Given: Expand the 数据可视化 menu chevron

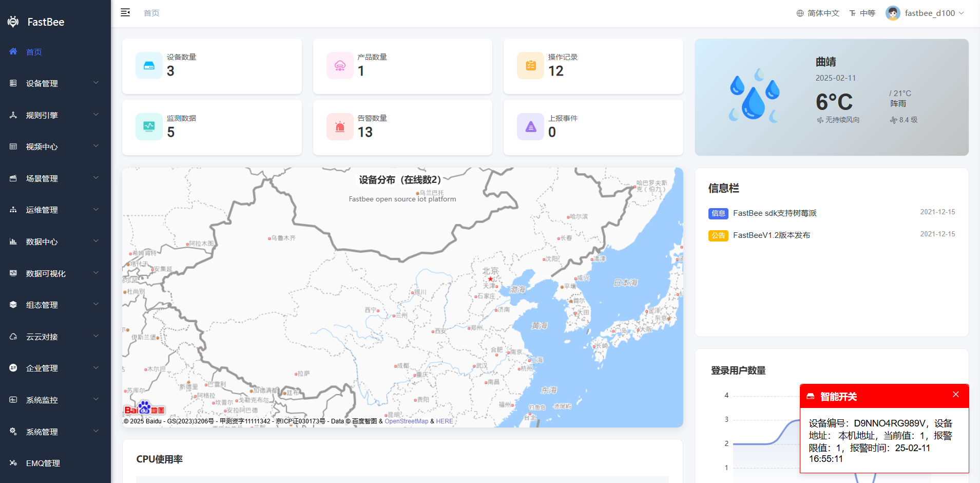Looking at the screenshot, I should click(x=96, y=273).
